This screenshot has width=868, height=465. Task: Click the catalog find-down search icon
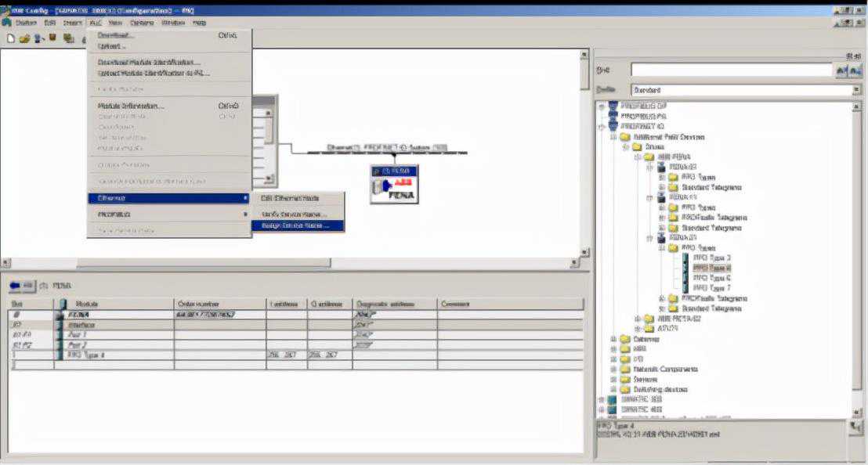[841, 70]
